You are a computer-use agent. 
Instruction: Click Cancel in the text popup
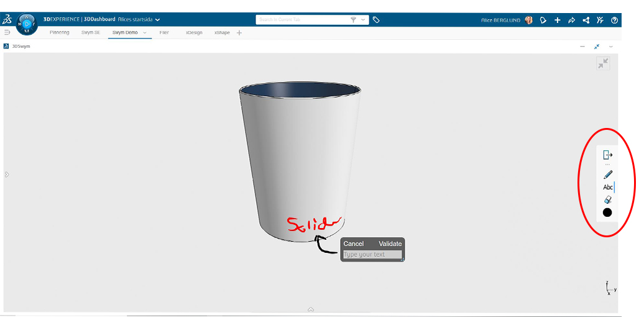354,244
